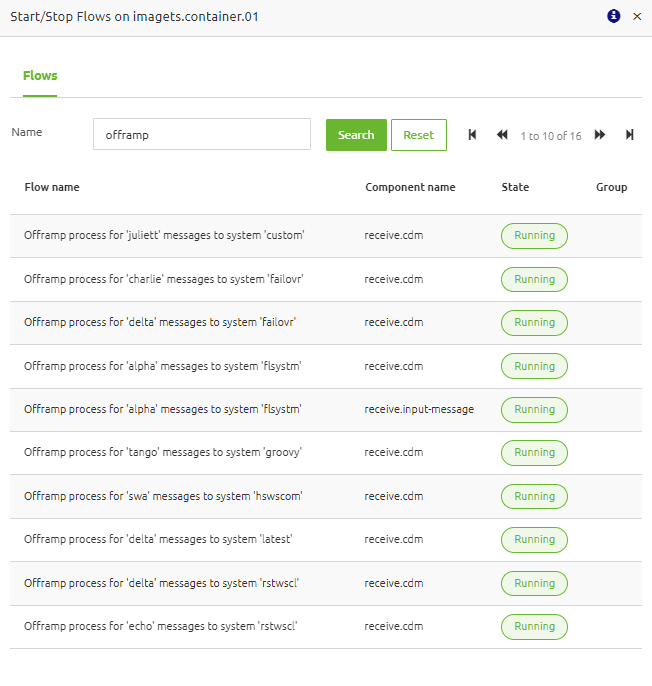This screenshot has width=652, height=686.
Task: Click the Name label beside search field
Action: click(x=27, y=132)
